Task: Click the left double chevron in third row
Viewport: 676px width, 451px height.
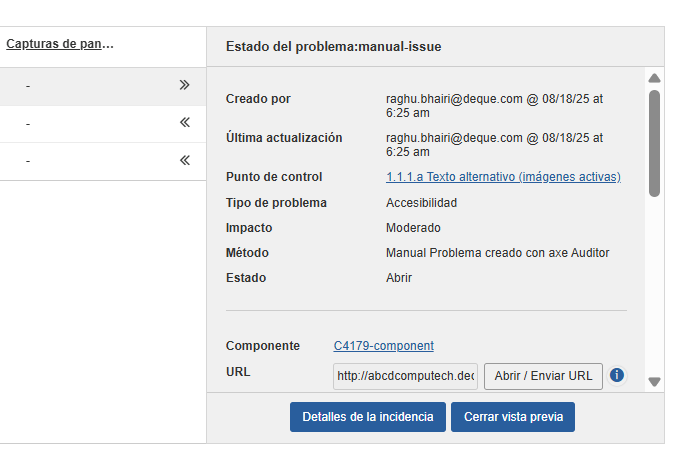Action: [x=184, y=160]
